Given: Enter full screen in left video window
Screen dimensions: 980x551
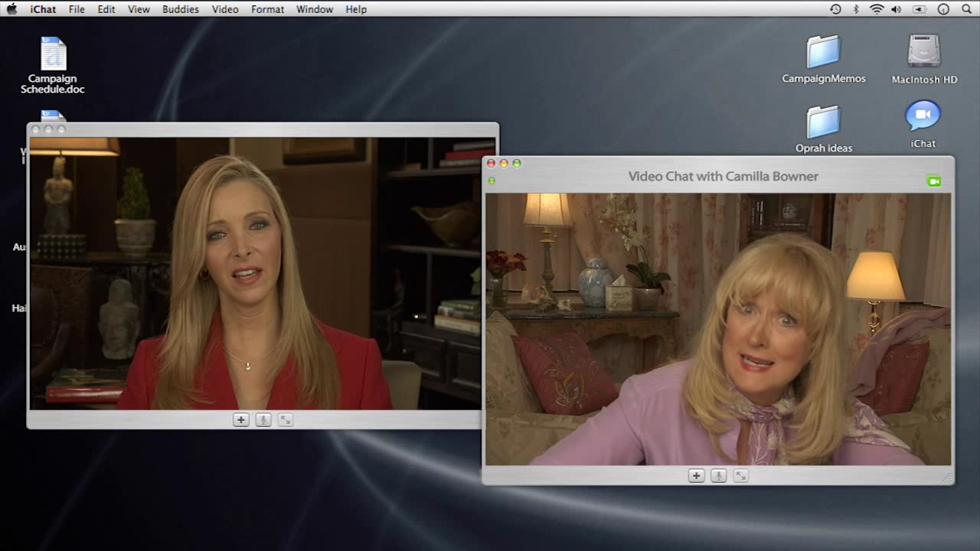Looking at the screenshot, I should click(x=285, y=420).
